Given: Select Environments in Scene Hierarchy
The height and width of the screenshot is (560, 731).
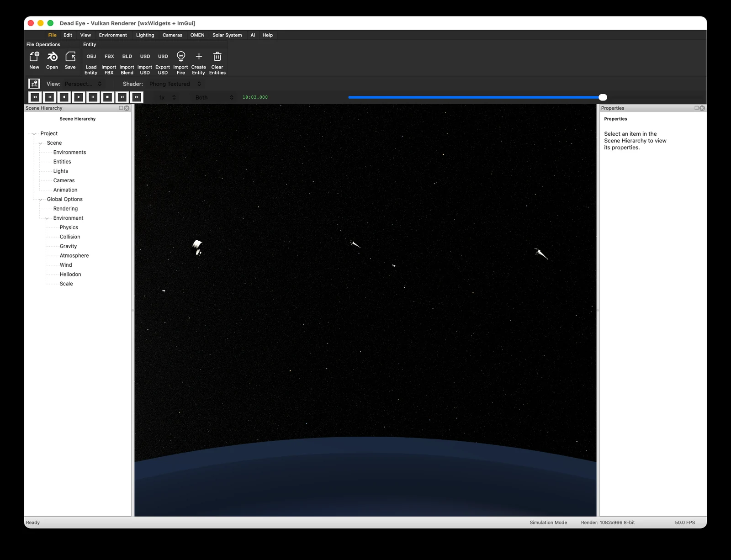Looking at the screenshot, I should (x=69, y=153).
